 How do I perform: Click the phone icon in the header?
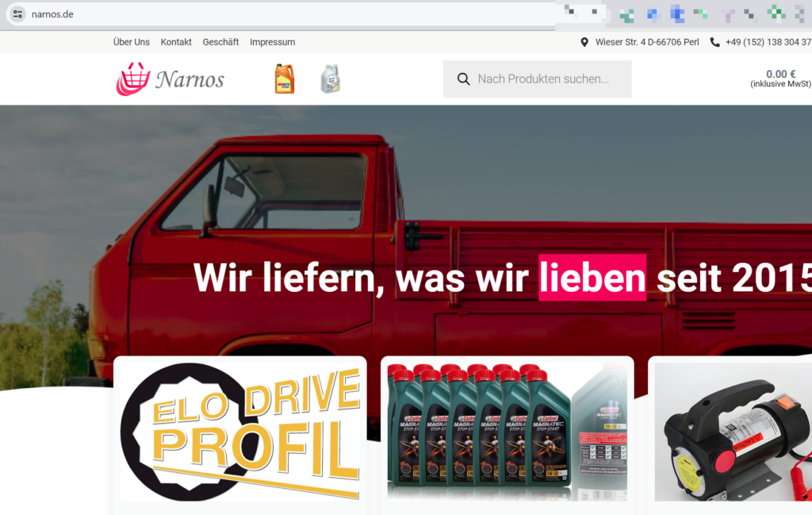point(713,41)
